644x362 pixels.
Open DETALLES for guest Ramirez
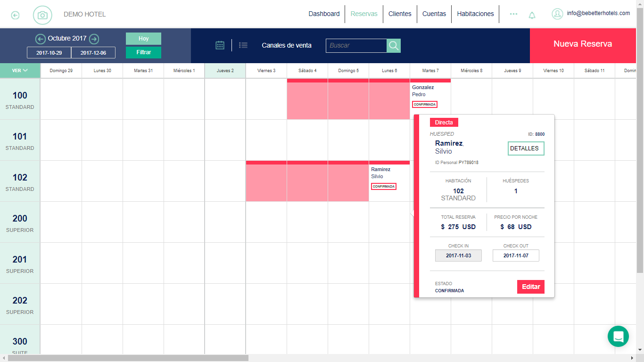[526, 148]
